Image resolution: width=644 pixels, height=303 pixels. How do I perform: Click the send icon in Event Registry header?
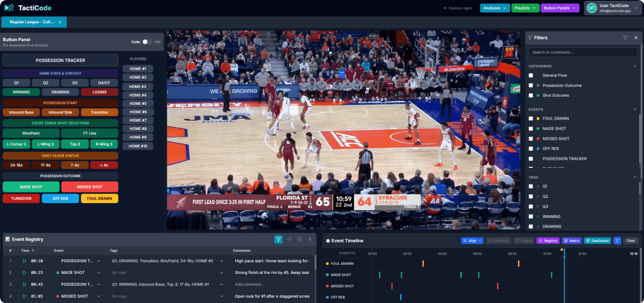pos(289,239)
